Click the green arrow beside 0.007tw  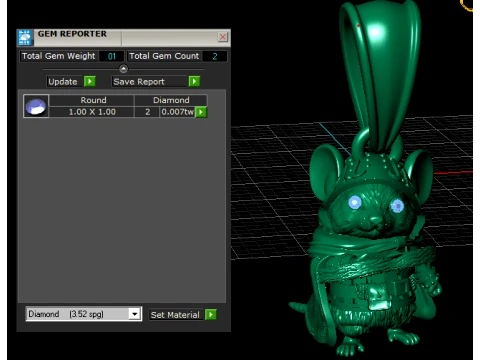click(x=201, y=112)
